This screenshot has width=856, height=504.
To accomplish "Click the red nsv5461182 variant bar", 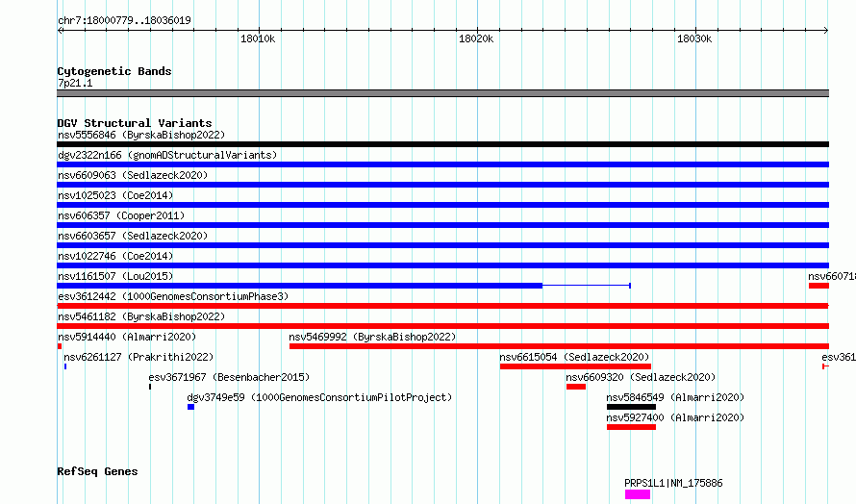I will coord(442,326).
